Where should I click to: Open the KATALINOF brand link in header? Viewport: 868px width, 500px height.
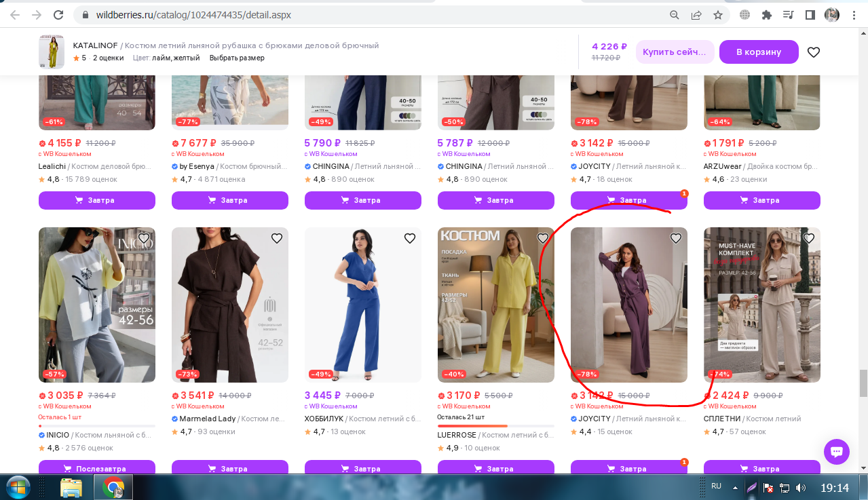tap(96, 45)
